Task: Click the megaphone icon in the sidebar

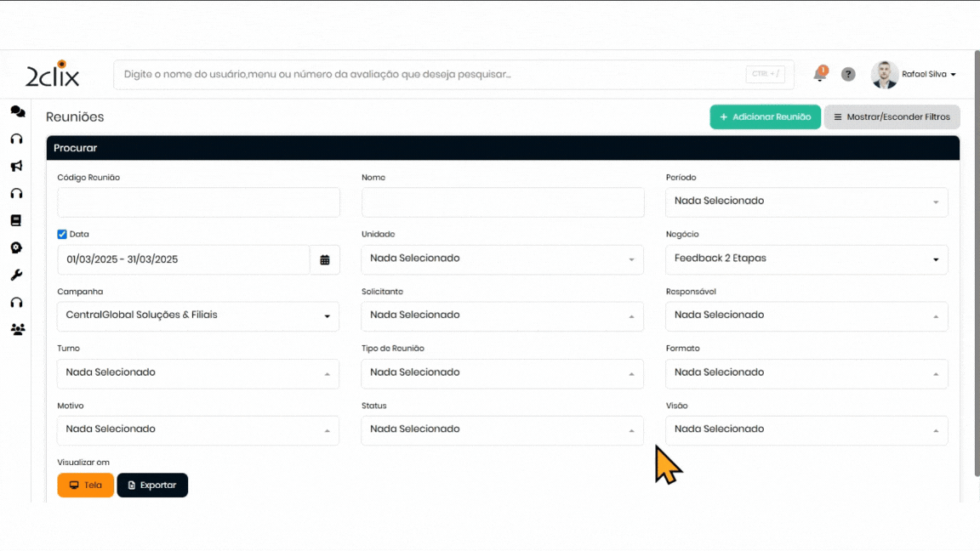Action: 16,166
